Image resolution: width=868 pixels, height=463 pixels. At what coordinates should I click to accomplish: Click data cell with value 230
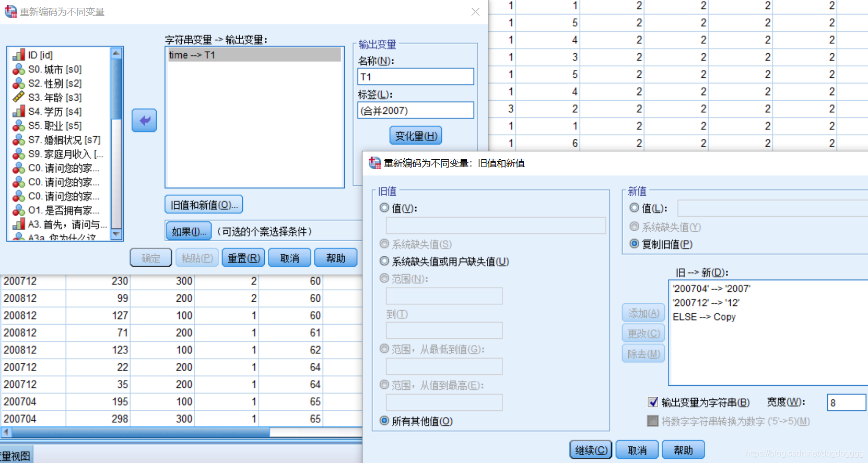98,281
